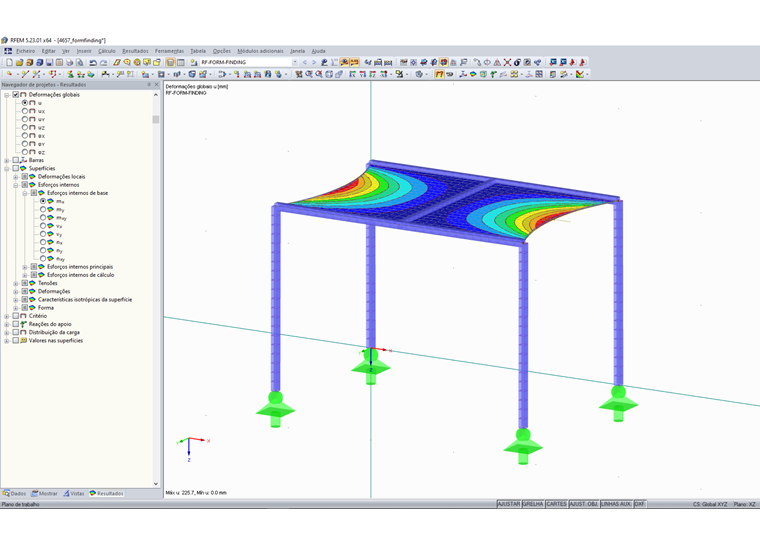Image resolution: width=760 pixels, height=545 pixels.
Task: Click the Redo arrow icon
Action: [x=103, y=62]
